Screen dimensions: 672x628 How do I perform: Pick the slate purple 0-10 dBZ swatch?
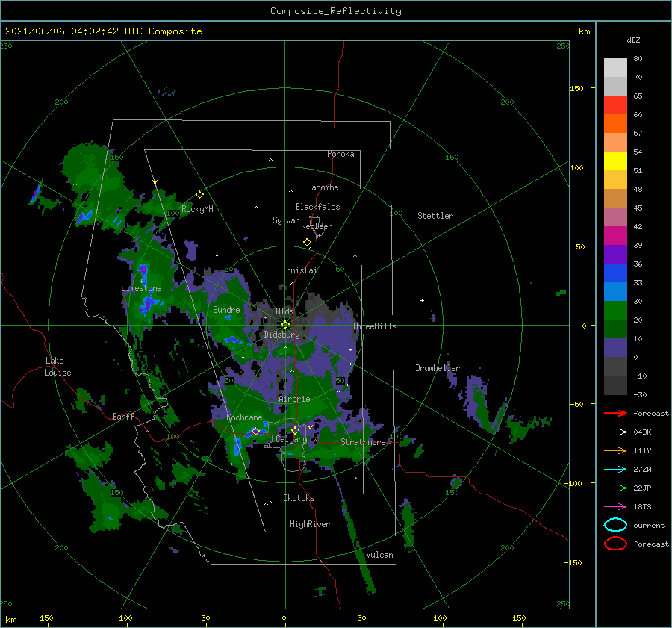(x=615, y=348)
